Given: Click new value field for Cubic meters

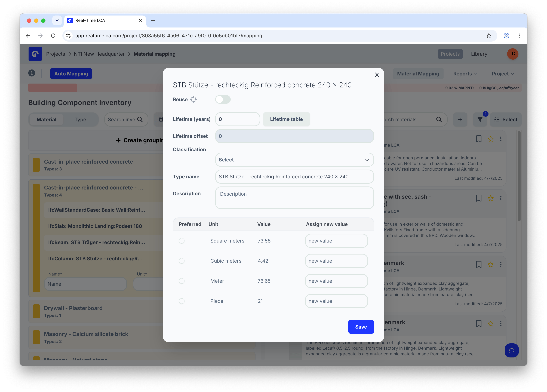Looking at the screenshot, I should pyautogui.click(x=336, y=261).
